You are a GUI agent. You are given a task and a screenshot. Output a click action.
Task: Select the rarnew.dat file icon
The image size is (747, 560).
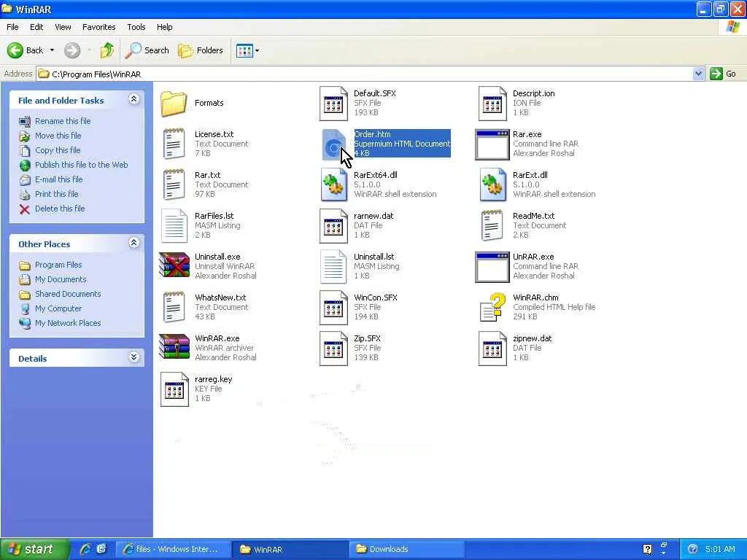click(x=333, y=226)
